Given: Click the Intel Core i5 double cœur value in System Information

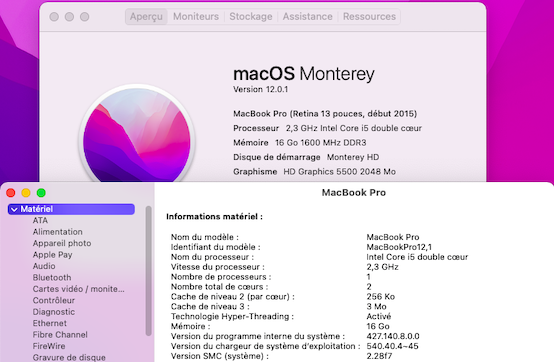Looking at the screenshot, I should (x=417, y=257).
